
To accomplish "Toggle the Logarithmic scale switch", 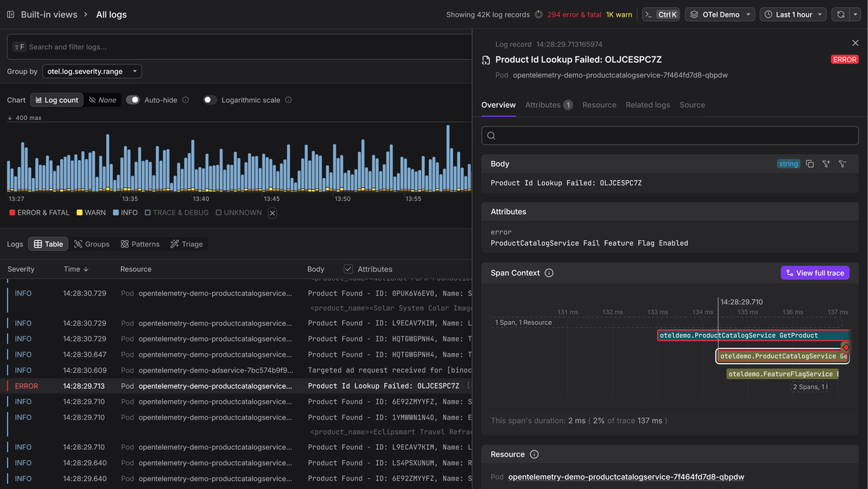I will click(x=210, y=100).
